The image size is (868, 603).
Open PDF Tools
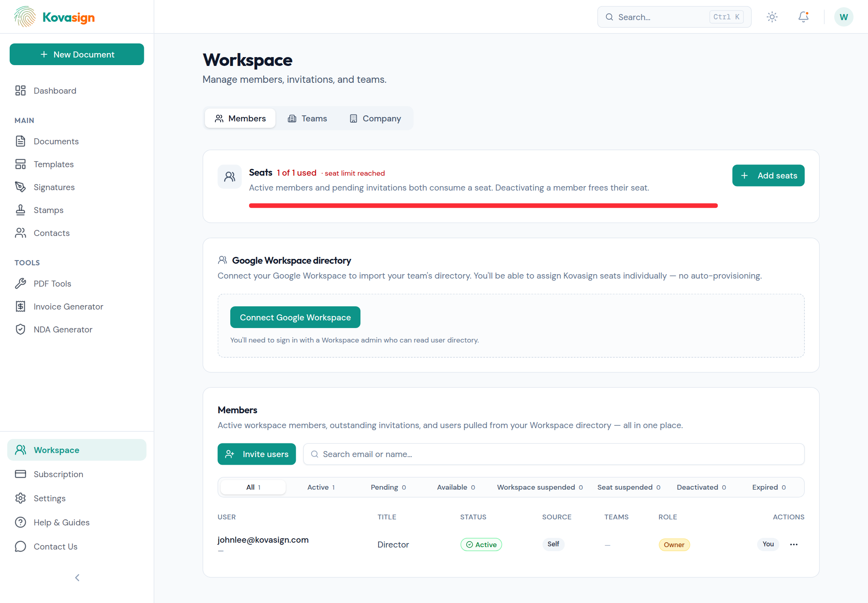click(x=77, y=284)
